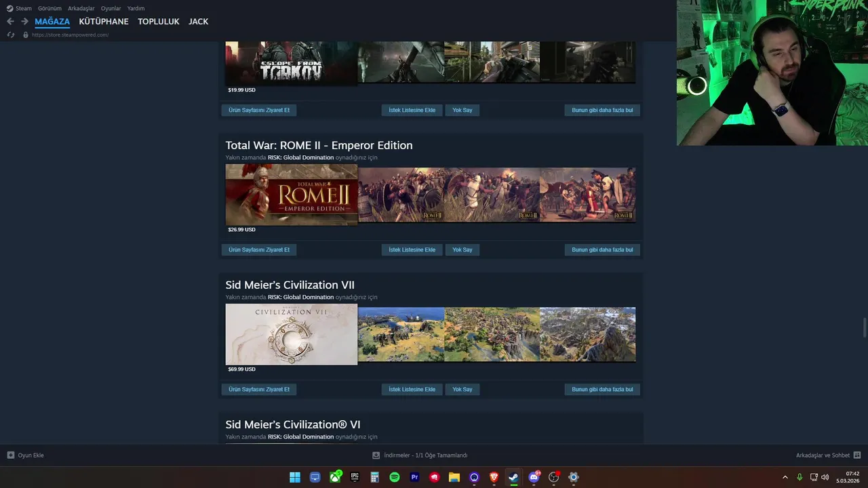
Task: Click the Steam logo icon in menu bar
Action: (9, 8)
